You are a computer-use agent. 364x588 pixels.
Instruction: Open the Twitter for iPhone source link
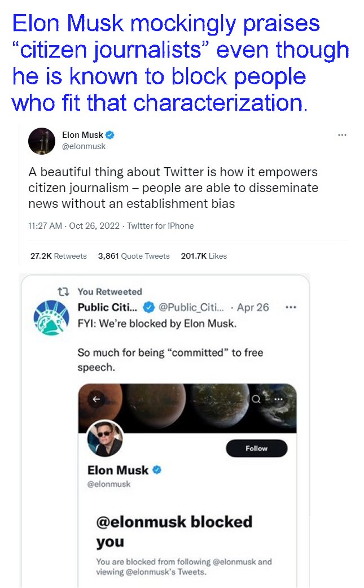tap(160, 226)
